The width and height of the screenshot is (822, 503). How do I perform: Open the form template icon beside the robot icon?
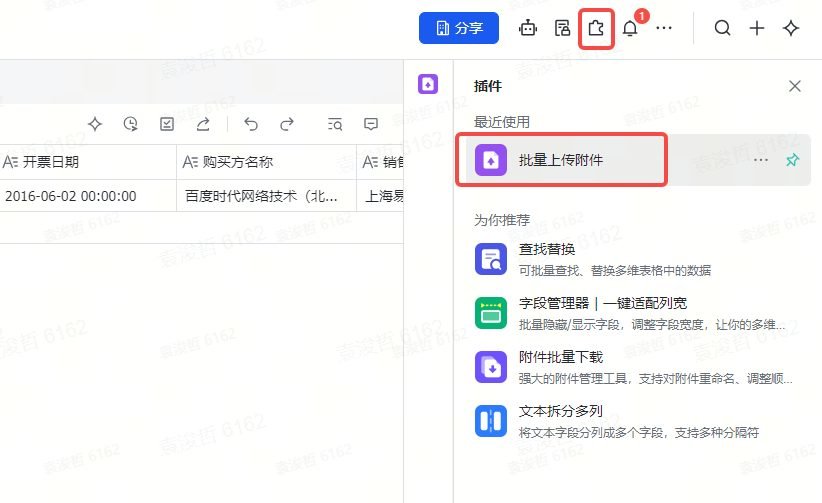click(562, 28)
